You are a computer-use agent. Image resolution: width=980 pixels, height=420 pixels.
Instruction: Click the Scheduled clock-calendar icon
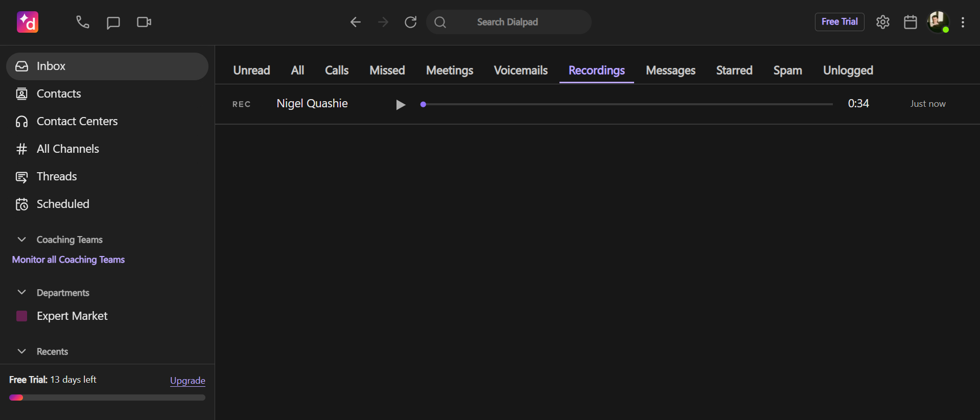tap(21, 204)
